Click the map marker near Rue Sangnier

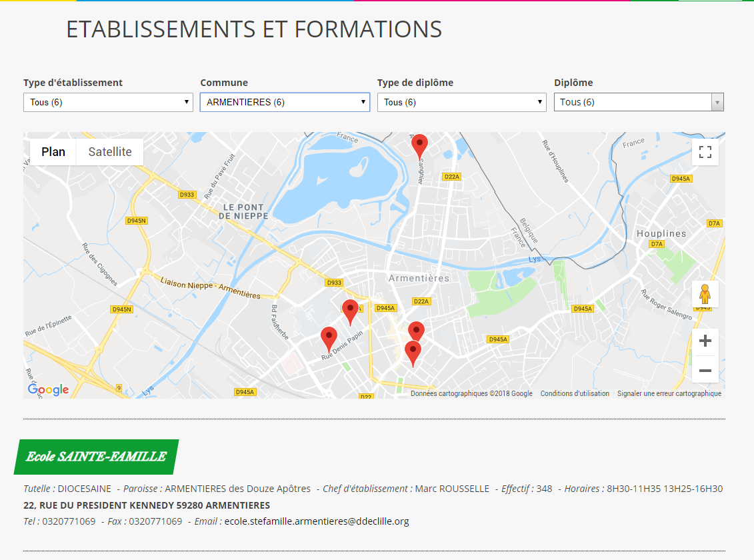click(419, 145)
